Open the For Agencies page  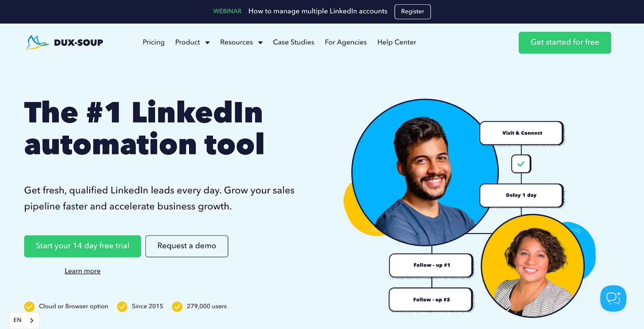346,42
